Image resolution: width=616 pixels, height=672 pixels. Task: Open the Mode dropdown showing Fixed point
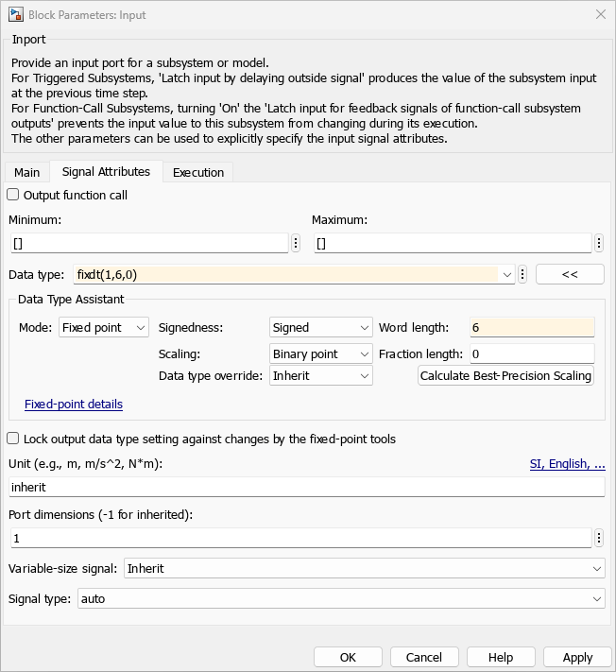tap(104, 328)
